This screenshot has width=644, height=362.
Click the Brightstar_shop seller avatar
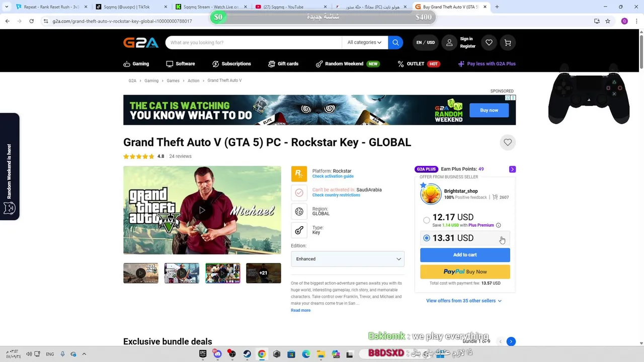pyautogui.click(x=431, y=194)
